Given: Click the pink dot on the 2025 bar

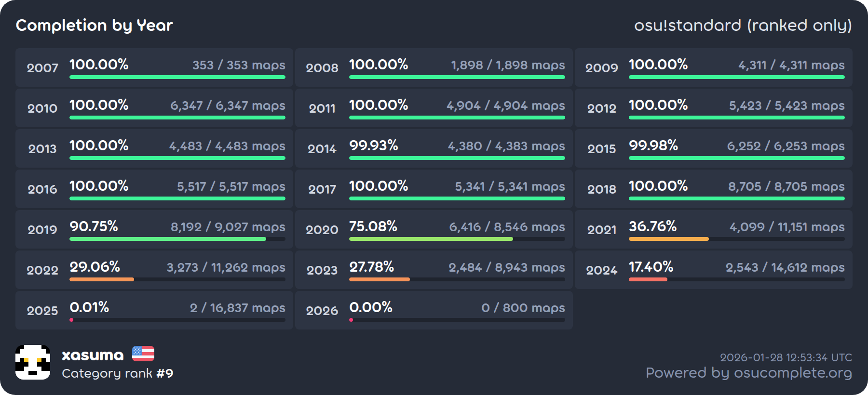Looking at the screenshot, I should coord(71,320).
